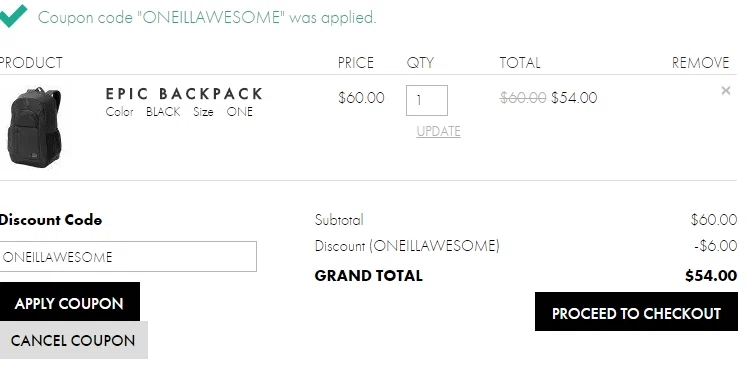Image resolution: width=748 pixels, height=367 pixels.
Task: Click the Discount (ONEILLAWESOME) summary label
Action: 407,246
